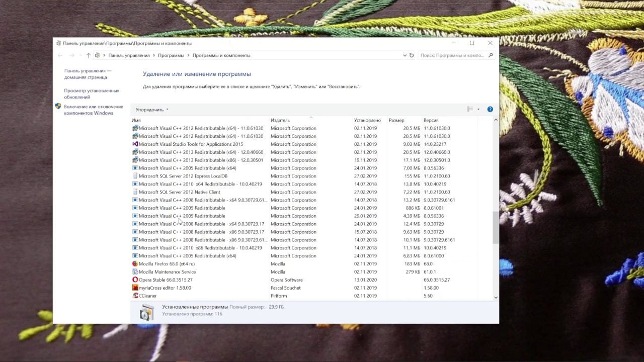Expand the chevron before Панель управления breadcrumb

[105, 55]
